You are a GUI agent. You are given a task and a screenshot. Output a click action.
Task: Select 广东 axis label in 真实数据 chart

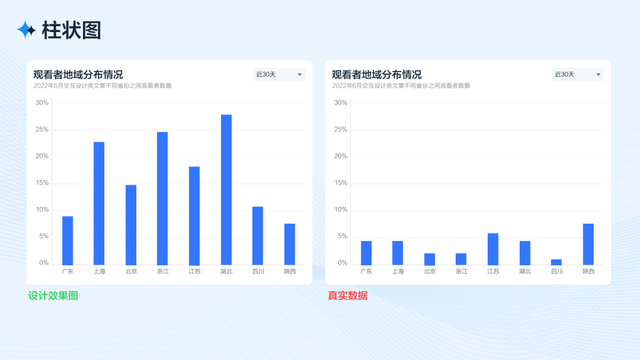click(366, 271)
